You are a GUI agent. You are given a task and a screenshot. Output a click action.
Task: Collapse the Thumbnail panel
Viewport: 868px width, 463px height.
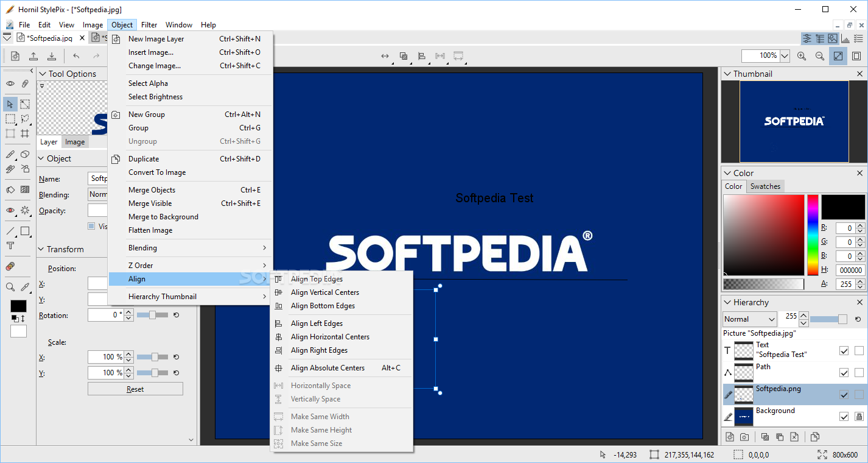(x=727, y=74)
